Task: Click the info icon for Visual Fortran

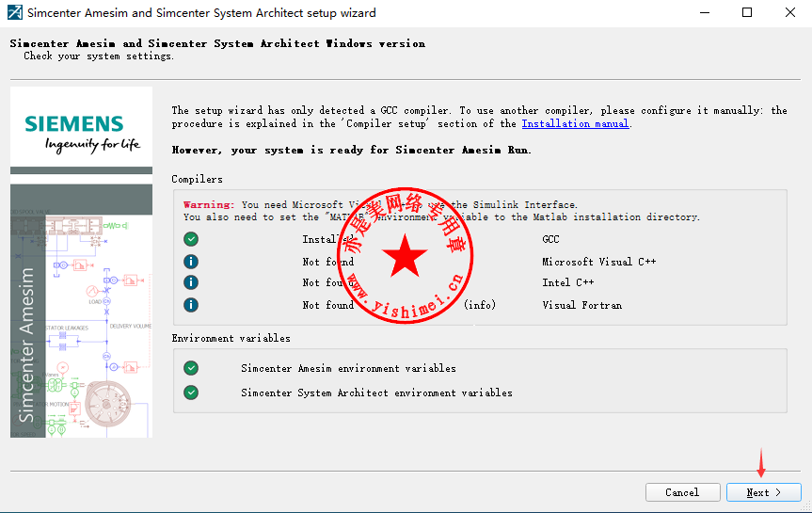Action: pos(191,305)
